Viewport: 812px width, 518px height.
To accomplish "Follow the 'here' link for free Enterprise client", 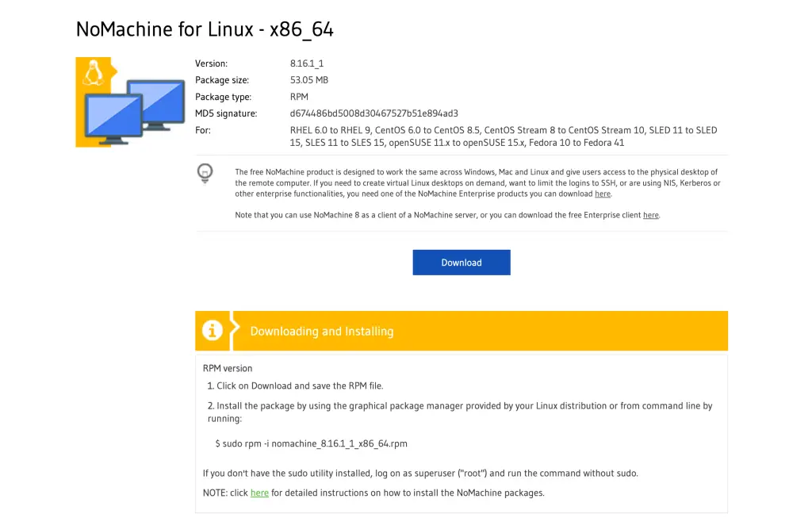I will tap(650, 216).
